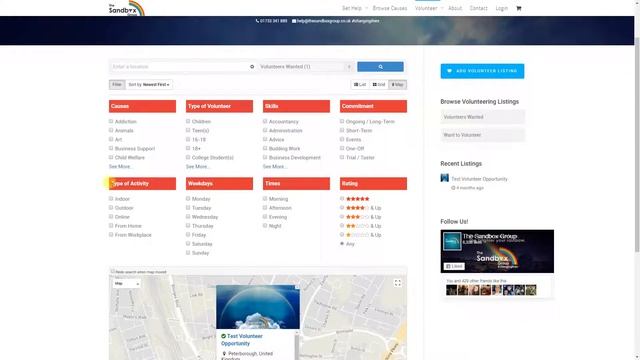Open the Sort by Newest First dropdown
The height and width of the screenshot is (360, 640).
(149, 84)
